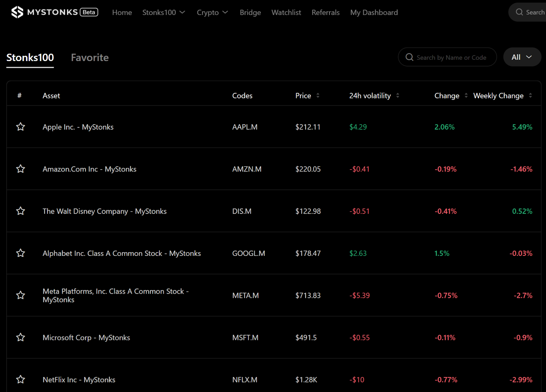The image size is (546, 392).
Task: Sort by Change column arrows
Action: click(x=466, y=96)
